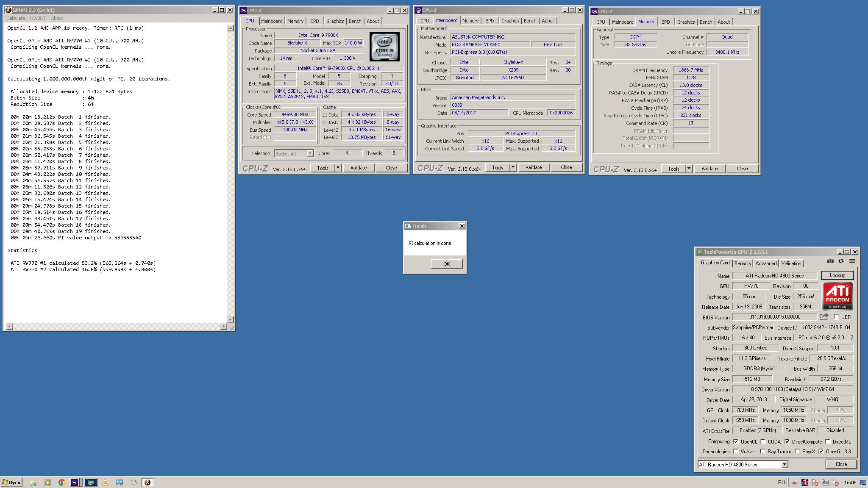This screenshot has width=868, height=488.
Task: Click Lookup button in GPU-Z
Action: tap(837, 275)
